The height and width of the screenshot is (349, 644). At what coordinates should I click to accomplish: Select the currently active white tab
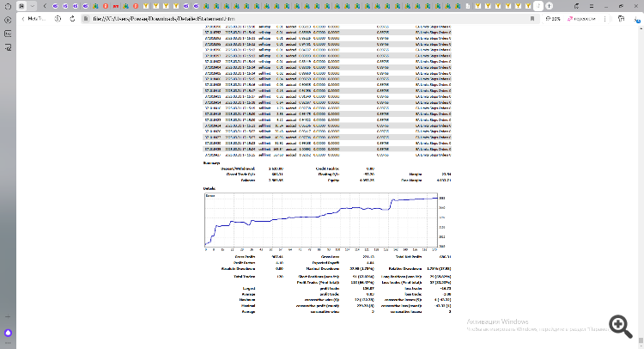click(538, 6)
